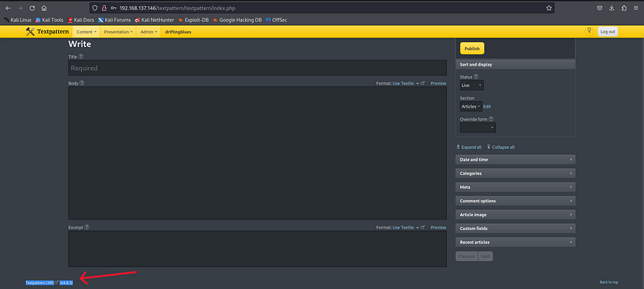Open the browser extensions icon
The width and height of the screenshot is (644, 289).
point(624,8)
